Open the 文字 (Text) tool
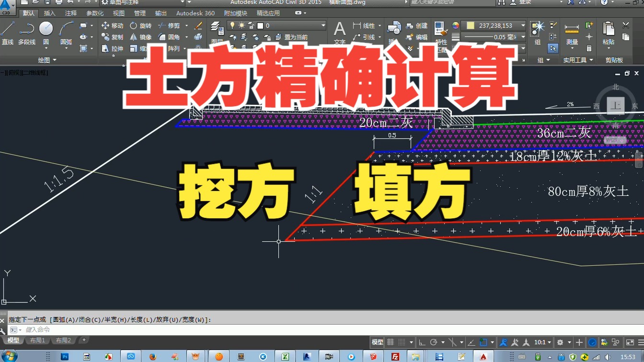 coord(339,33)
